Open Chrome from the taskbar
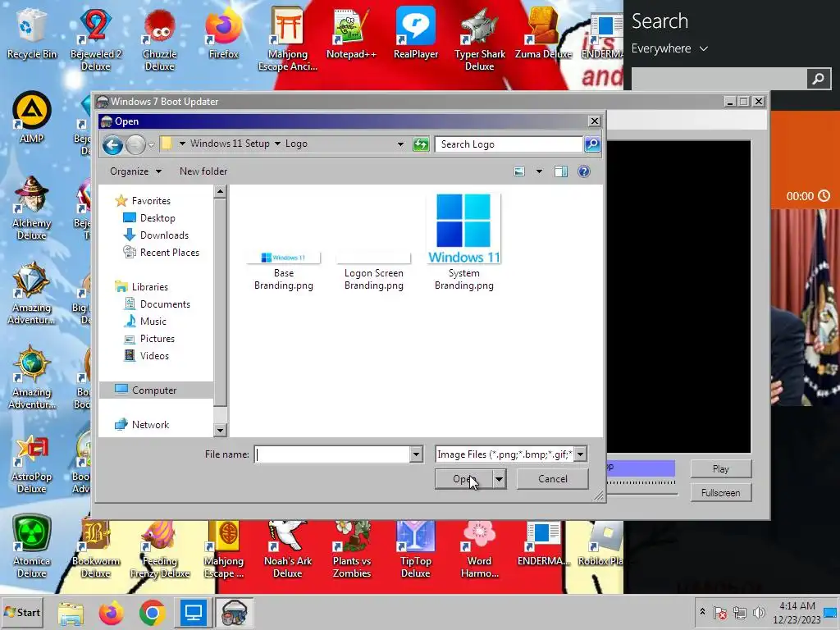 tap(152, 612)
